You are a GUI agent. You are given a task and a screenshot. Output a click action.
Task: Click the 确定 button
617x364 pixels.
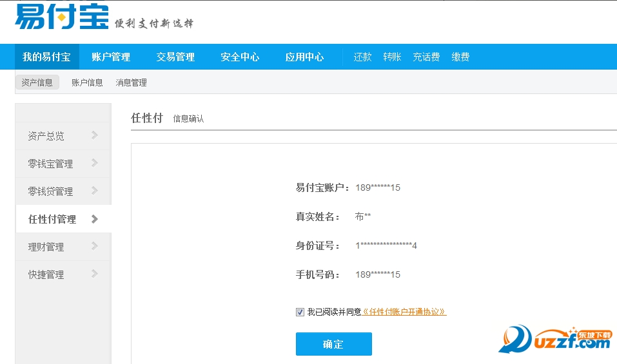click(x=334, y=344)
